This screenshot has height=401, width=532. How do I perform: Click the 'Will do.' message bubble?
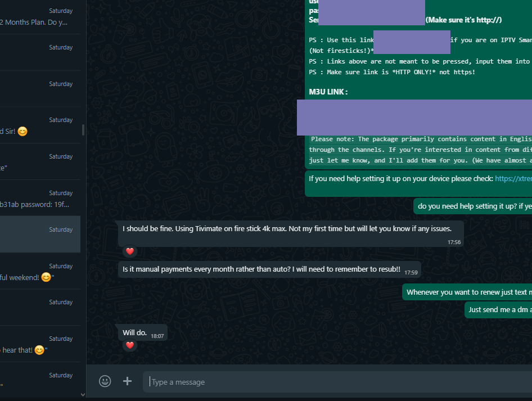pyautogui.click(x=143, y=332)
